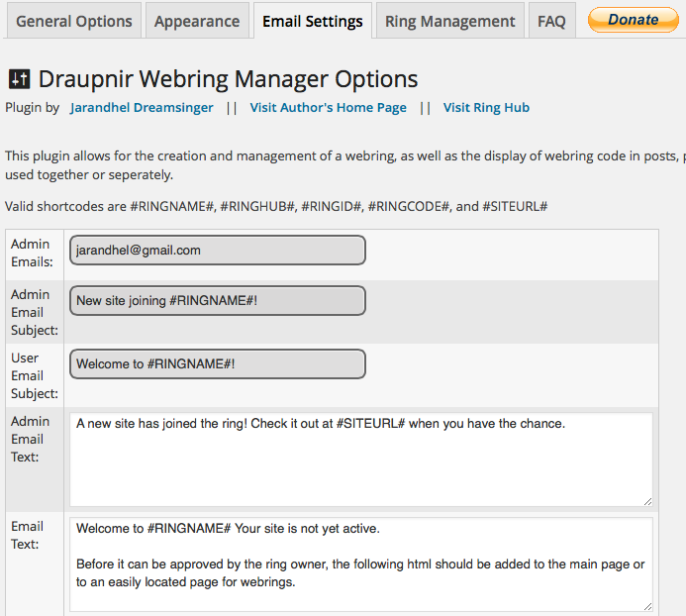Click the Valid shortcodes description line
Image resolution: width=686 pixels, height=616 pixels.
[276, 206]
